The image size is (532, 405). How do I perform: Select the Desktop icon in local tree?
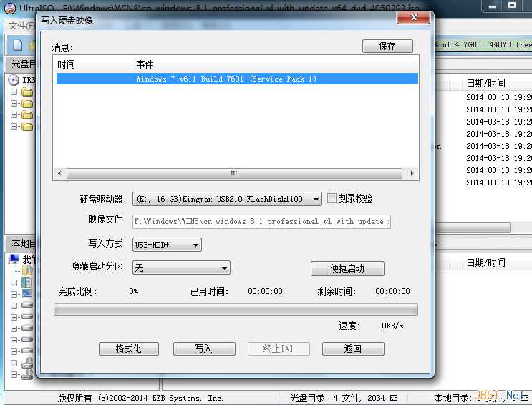point(27,293)
